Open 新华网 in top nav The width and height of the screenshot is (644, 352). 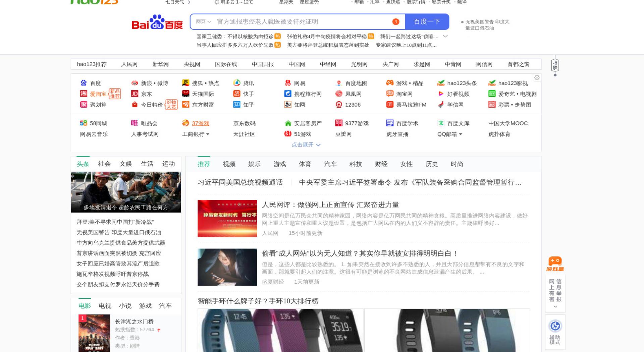tap(161, 64)
